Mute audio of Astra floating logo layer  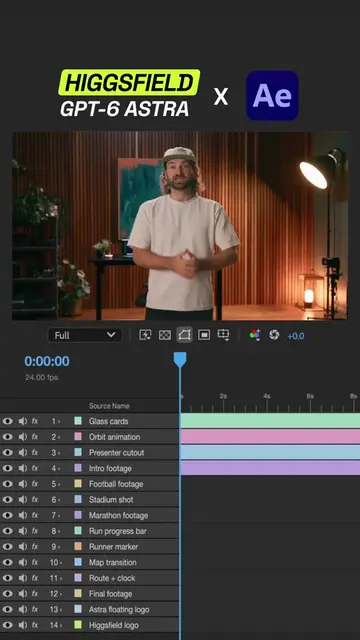[x=23, y=609]
